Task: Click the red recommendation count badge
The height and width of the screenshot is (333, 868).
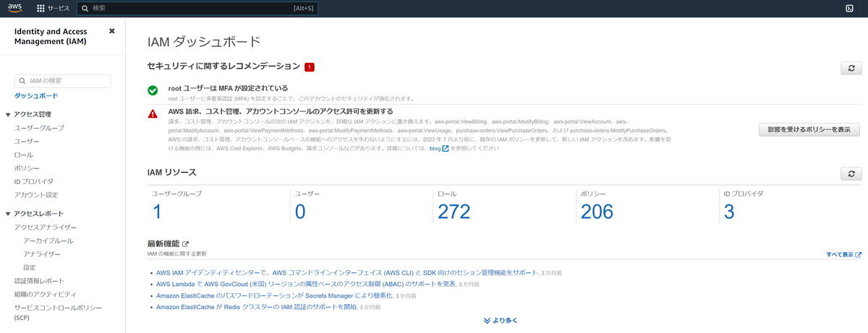Action: coord(310,67)
